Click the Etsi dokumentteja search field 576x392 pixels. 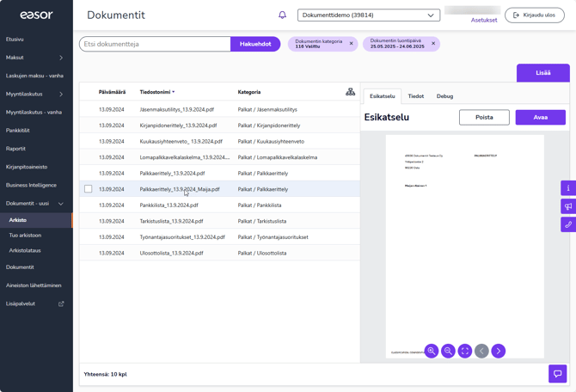pyautogui.click(x=155, y=44)
